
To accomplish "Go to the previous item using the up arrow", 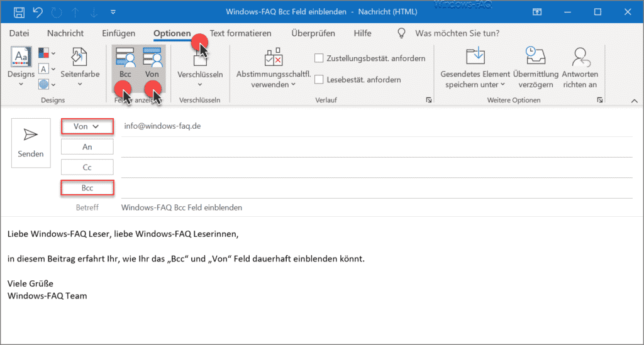I will point(75,13).
